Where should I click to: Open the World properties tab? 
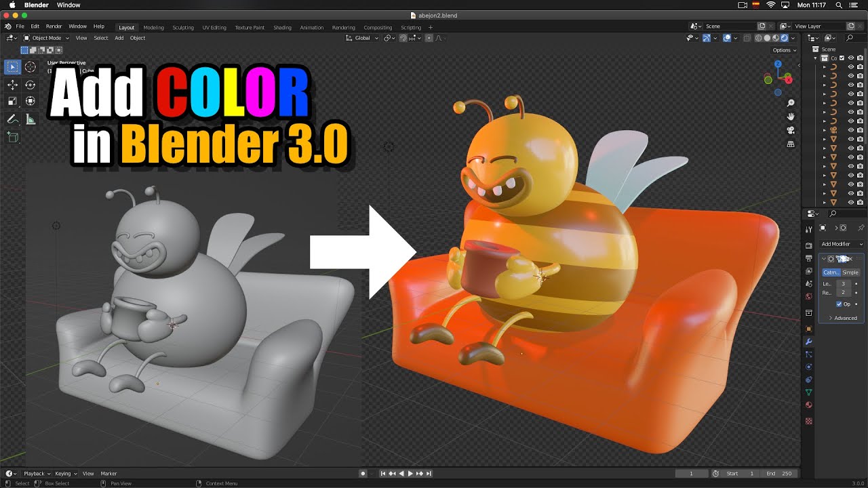point(808,296)
